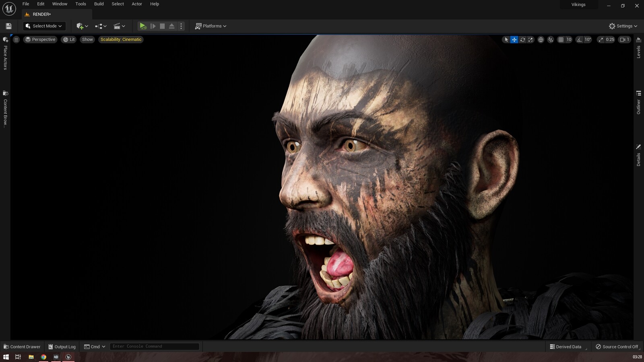644x362 pixels.
Task: Activate the Scale tool in viewport
Action: (530, 39)
